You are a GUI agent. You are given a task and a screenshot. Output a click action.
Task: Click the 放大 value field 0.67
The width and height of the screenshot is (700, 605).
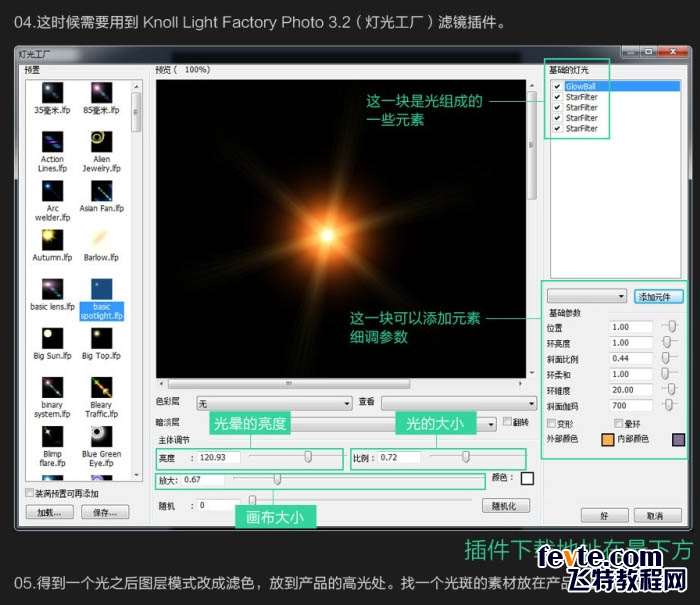(x=203, y=480)
